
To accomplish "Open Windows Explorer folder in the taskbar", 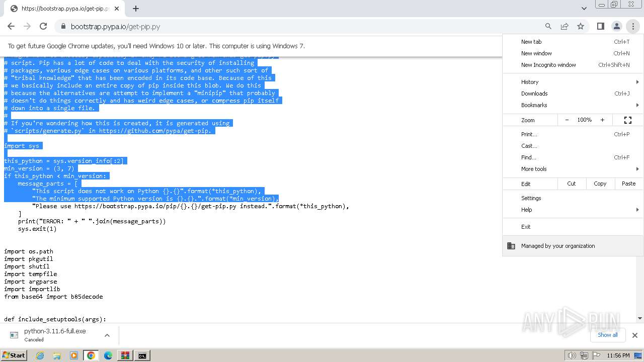I will 57,355.
